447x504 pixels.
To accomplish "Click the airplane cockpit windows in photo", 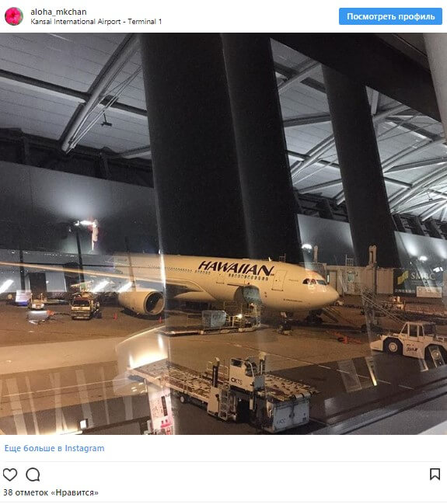I will pos(315,282).
